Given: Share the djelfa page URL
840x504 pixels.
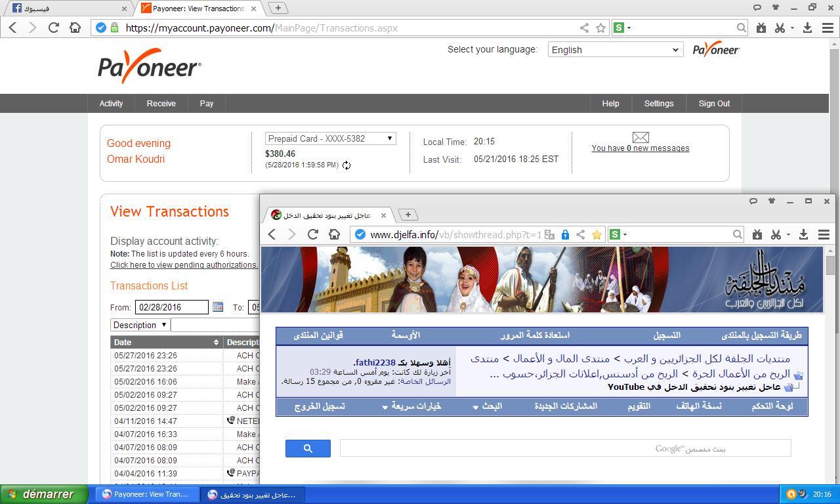Looking at the screenshot, I should pyautogui.click(x=580, y=234).
